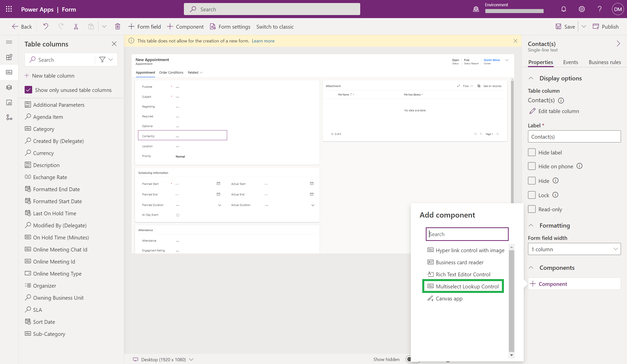The image size is (627, 364).
Task: Open the Related form tab
Action: pos(195,72)
